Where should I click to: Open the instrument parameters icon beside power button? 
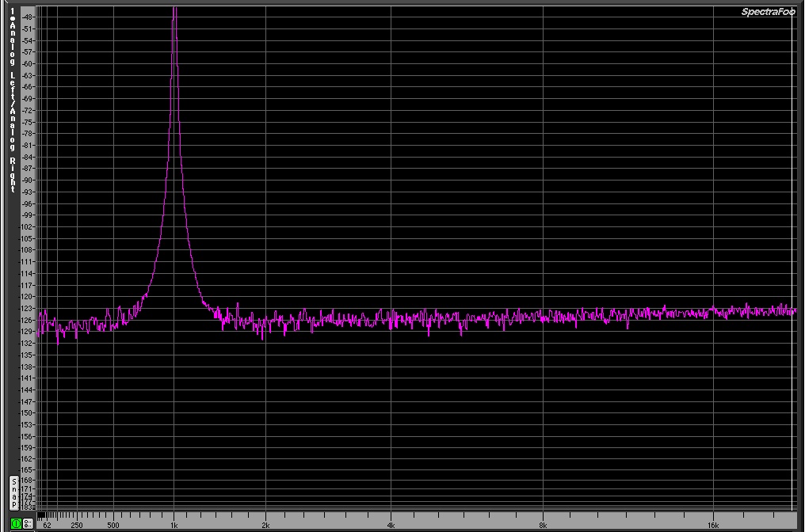27,524
